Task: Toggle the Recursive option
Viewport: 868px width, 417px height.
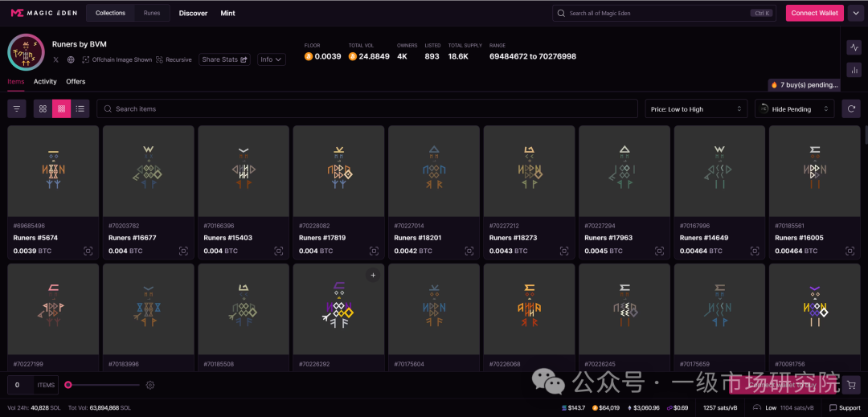Action: pyautogui.click(x=174, y=59)
